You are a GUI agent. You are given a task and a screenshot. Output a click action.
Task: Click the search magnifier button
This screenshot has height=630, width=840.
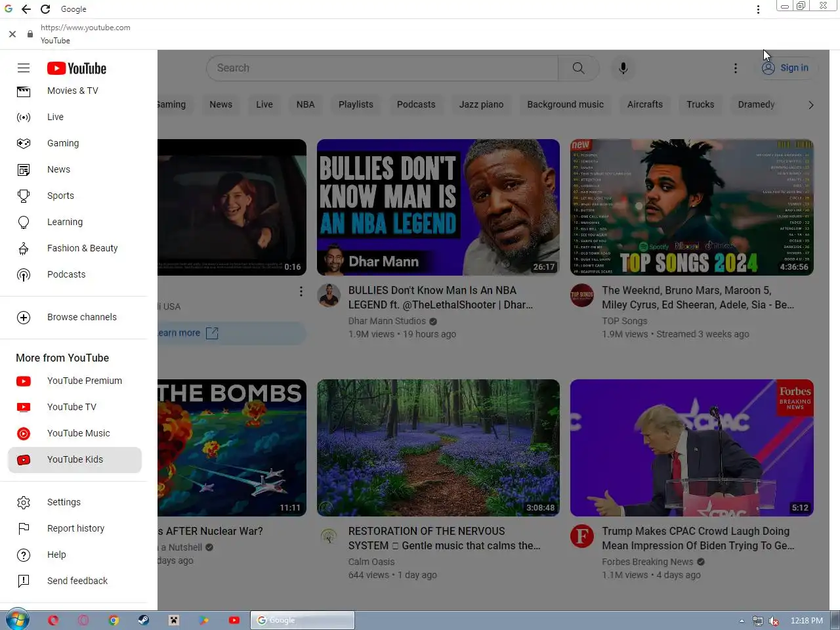578,68
